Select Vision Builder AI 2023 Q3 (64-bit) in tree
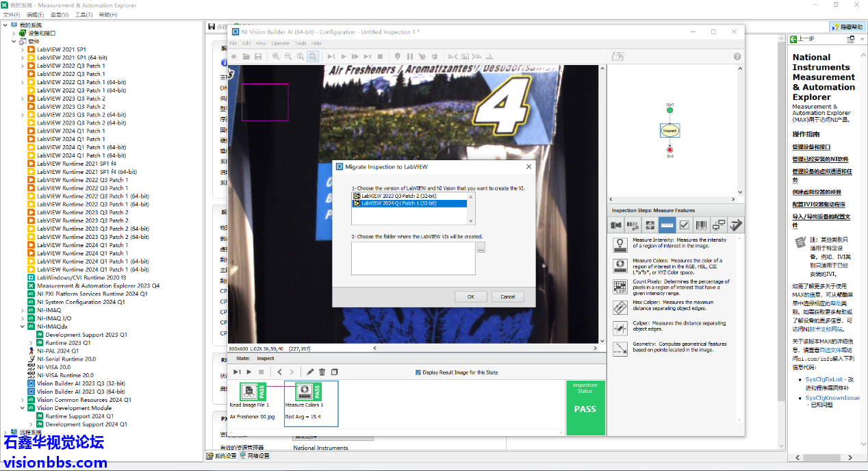 (81, 392)
